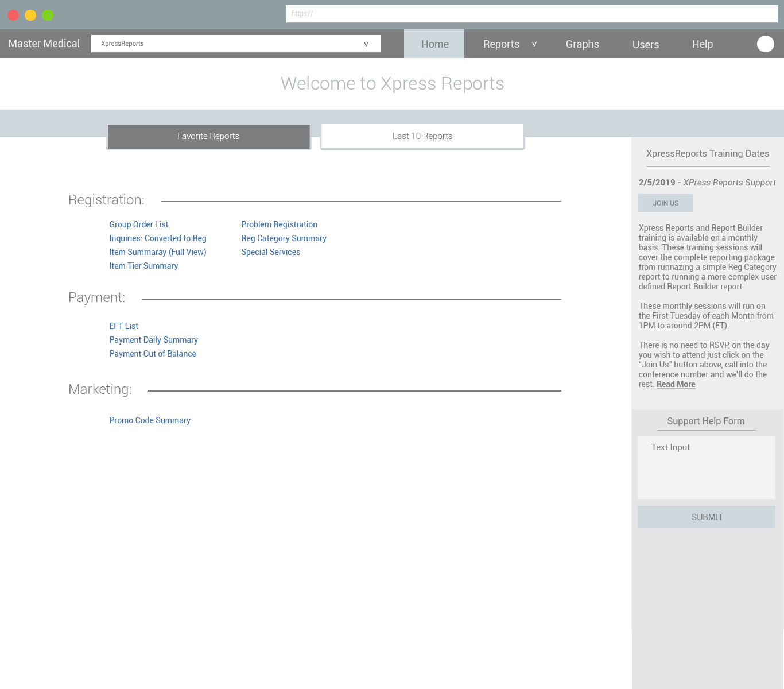This screenshot has width=784, height=689.
Task: Click the yellow minimize window dot
Action: (30, 15)
